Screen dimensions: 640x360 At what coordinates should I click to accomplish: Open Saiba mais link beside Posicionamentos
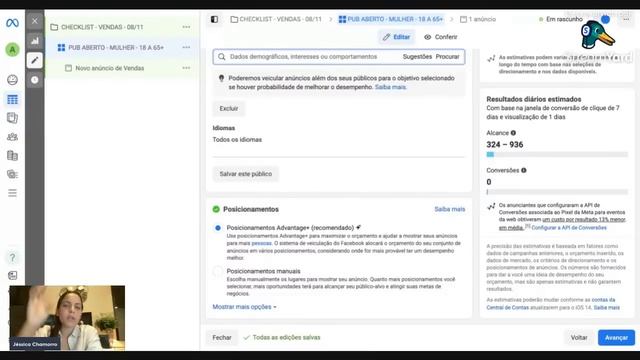tap(449, 209)
